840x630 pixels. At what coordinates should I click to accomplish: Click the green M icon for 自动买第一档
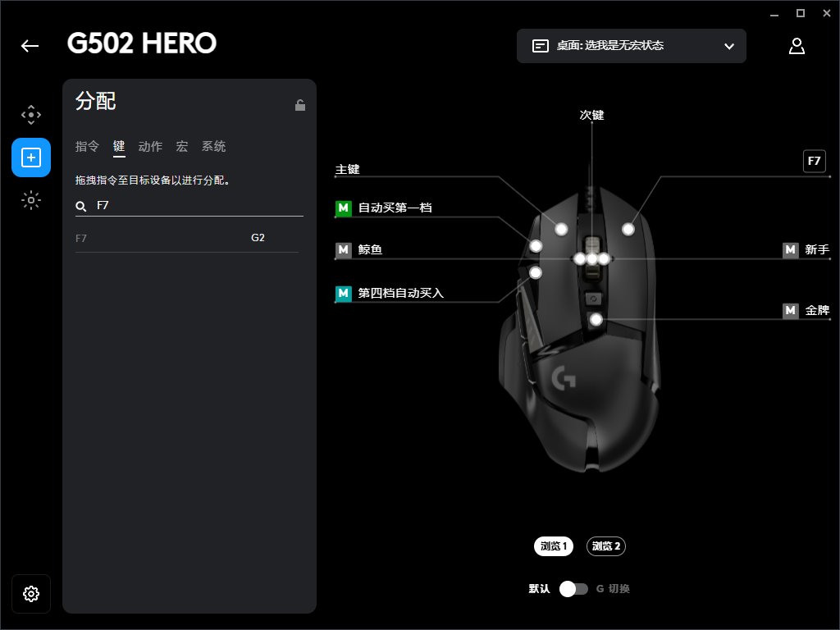click(x=344, y=208)
